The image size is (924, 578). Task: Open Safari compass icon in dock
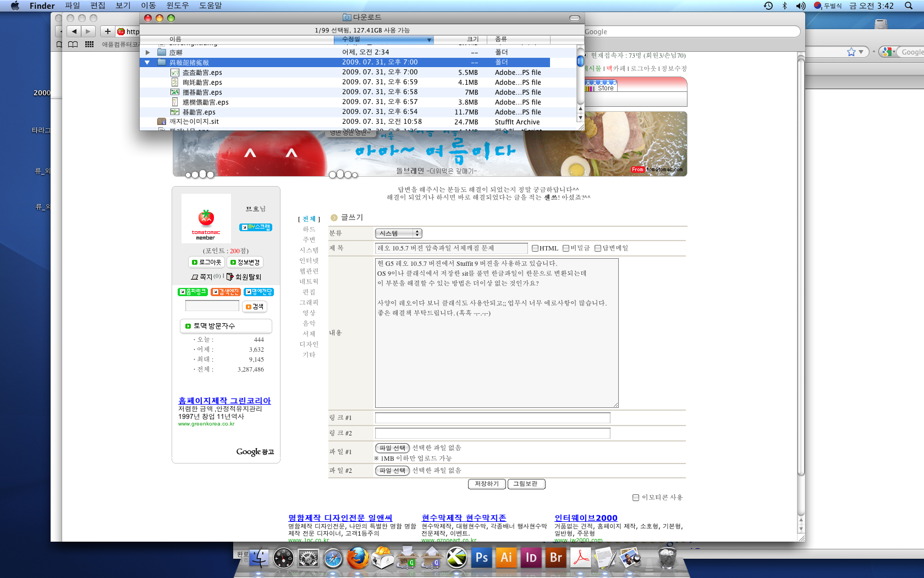[333, 559]
